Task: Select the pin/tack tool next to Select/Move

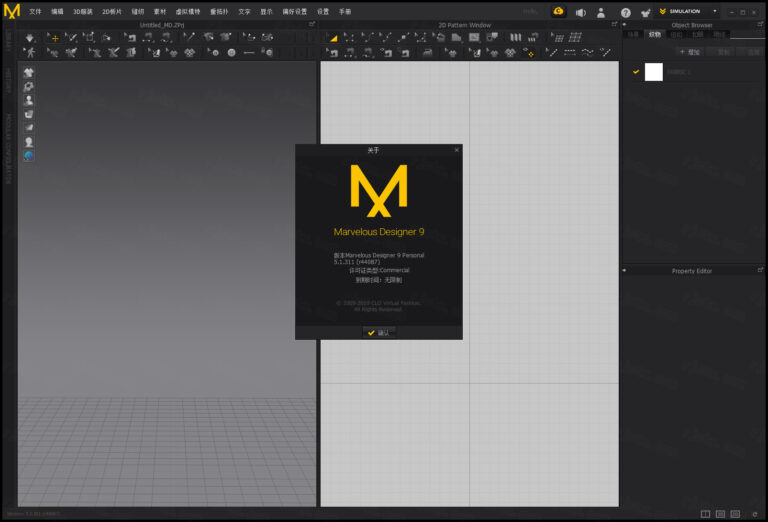Action: [71, 37]
